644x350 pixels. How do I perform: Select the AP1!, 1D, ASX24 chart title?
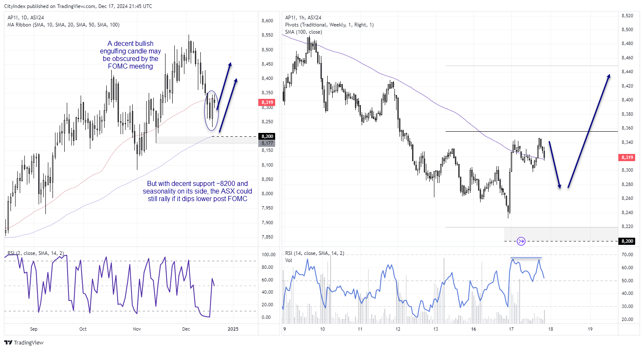26,18
